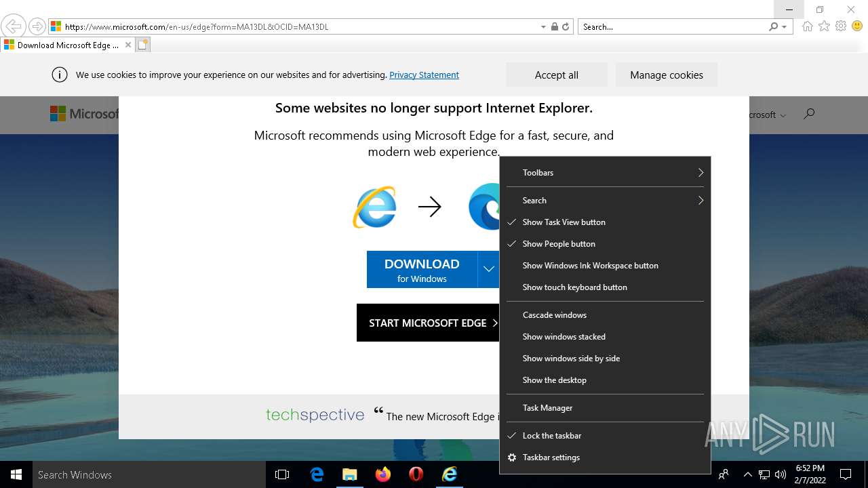Image resolution: width=868 pixels, height=488 pixels.
Task: Click the Search Windows box
Action: (x=149, y=474)
